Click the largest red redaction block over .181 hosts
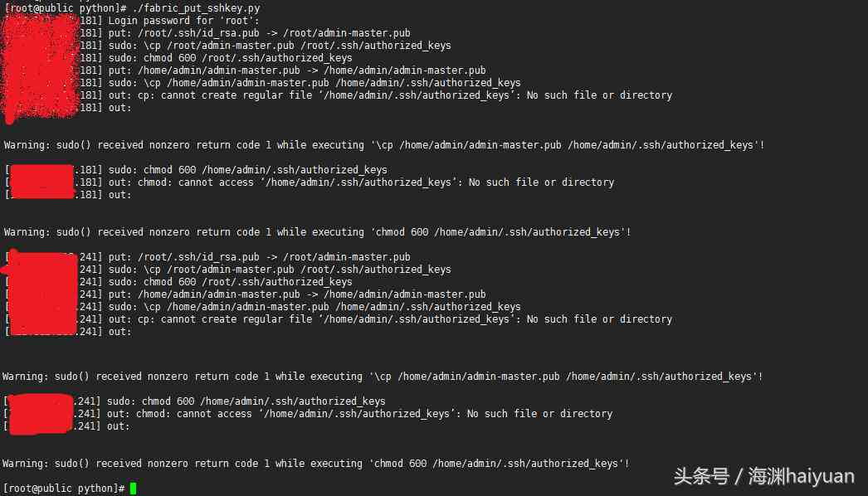The width and height of the screenshot is (868, 496). click(x=40, y=66)
